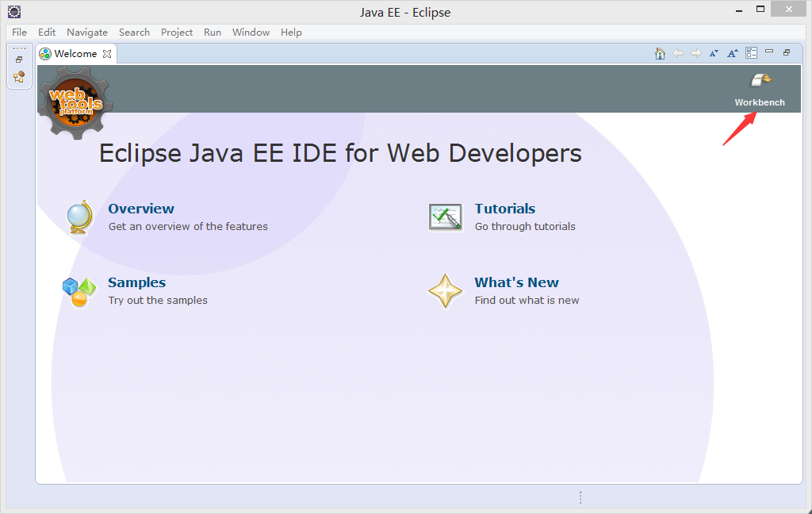812x514 pixels.
Task: Restore the minimized view stack in sidebar
Action: point(19,59)
